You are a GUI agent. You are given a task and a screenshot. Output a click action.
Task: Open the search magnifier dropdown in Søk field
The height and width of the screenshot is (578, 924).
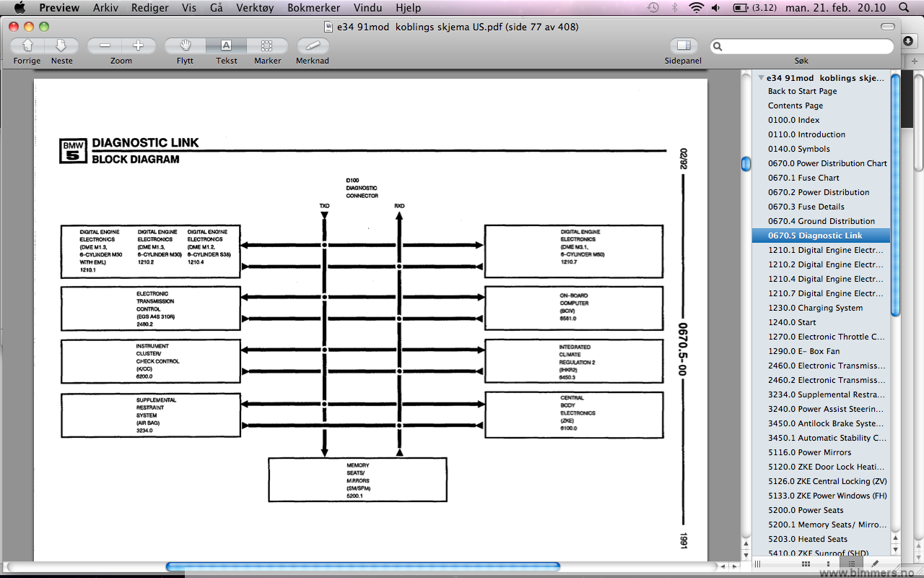click(x=718, y=46)
